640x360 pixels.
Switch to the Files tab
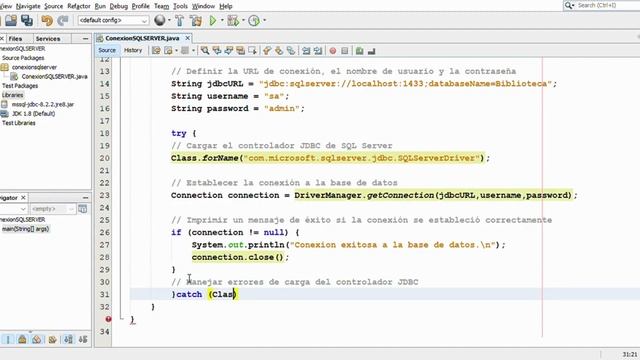point(15,39)
